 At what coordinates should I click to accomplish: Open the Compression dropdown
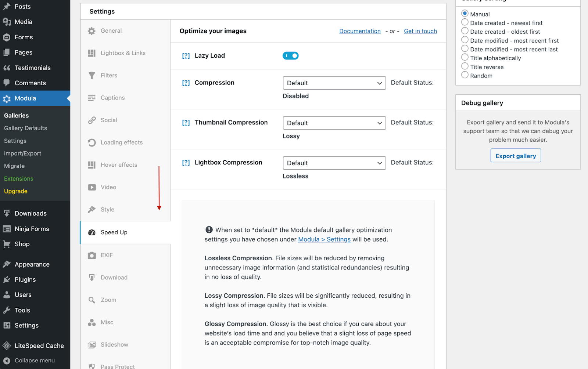(x=334, y=83)
